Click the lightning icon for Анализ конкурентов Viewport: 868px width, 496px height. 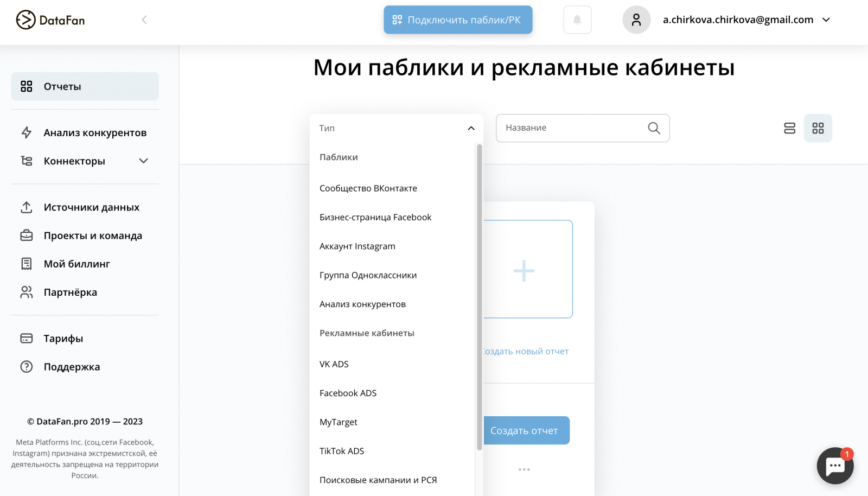pyautogui.click(x=27, y=132)
